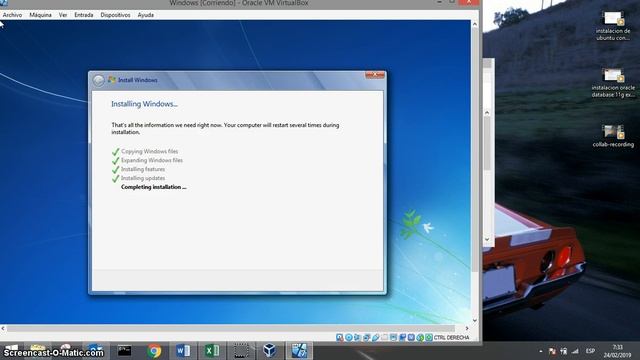Click the 'Expanding Windows files' step

pos(152,160)
